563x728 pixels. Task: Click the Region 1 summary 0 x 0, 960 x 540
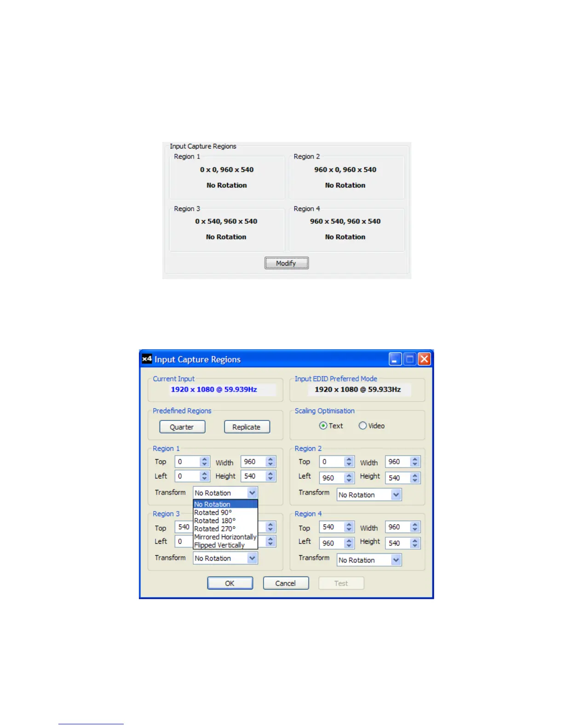point(227,170)
